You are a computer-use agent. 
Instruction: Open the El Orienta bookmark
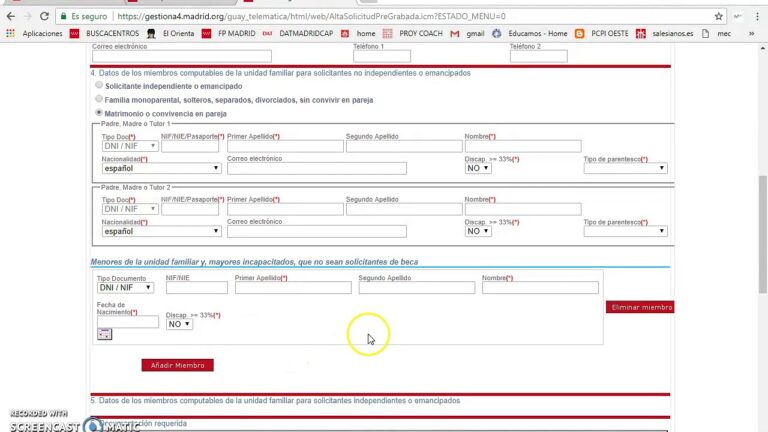[x=171, y=33]
